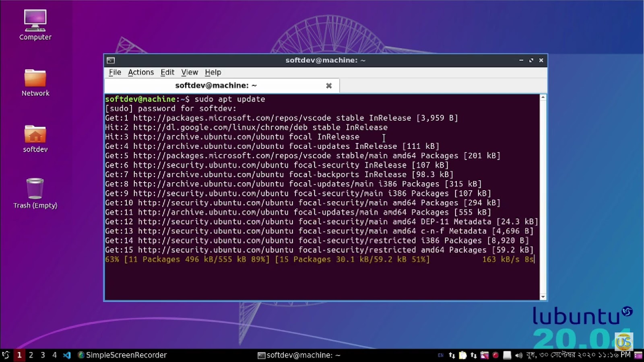Open the removable media tray icon
The height and width of the screenshot is (362, 644).
click(507, 355)
